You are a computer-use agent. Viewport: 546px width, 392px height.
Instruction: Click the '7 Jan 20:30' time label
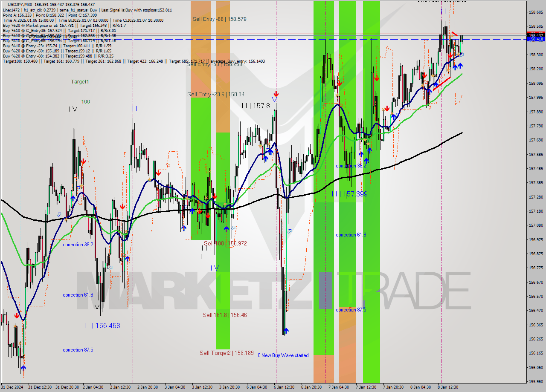coord(393,387)
